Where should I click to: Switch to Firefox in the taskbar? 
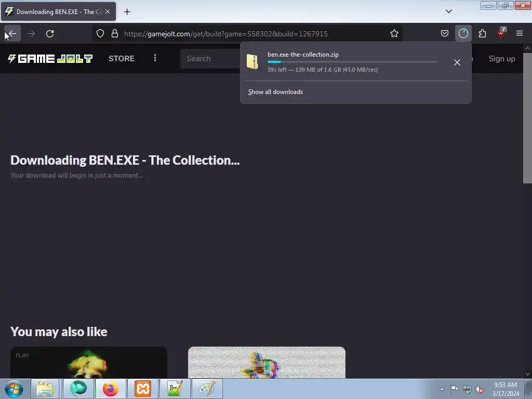(110, 389)
